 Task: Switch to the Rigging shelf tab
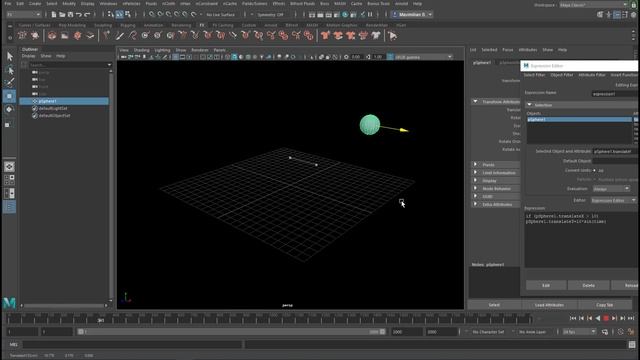point(127,25)
